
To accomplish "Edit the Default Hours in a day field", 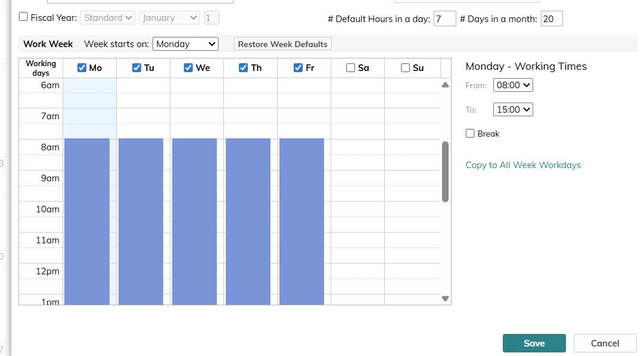I will tap(445, 18).
